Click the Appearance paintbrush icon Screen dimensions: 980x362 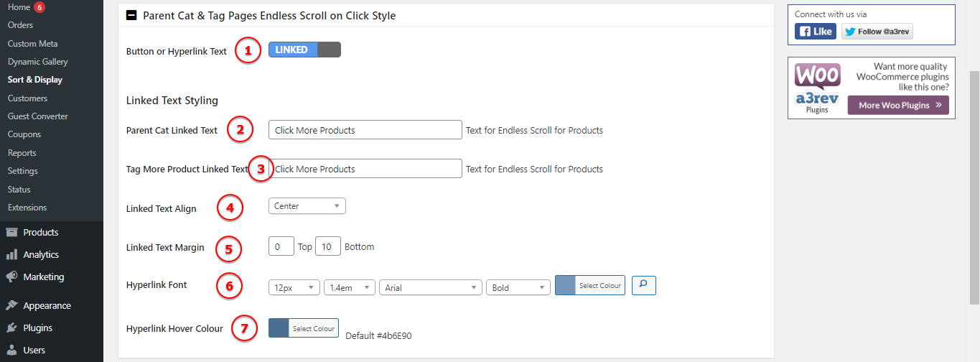pyautogui.click(x=11, y=306)
